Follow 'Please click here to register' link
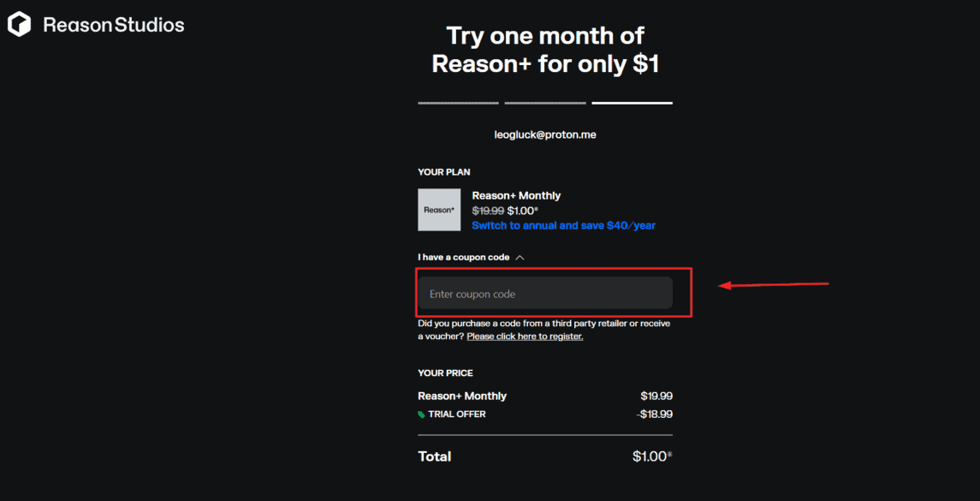 click(x=525, y=337)
